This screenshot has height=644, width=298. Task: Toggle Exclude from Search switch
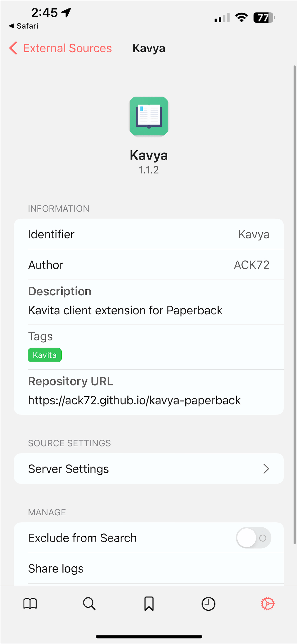(x=253, y=538)
